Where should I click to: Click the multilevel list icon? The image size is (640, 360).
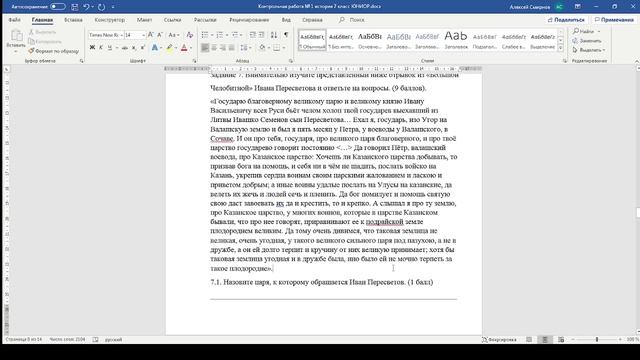click(235, 35)
